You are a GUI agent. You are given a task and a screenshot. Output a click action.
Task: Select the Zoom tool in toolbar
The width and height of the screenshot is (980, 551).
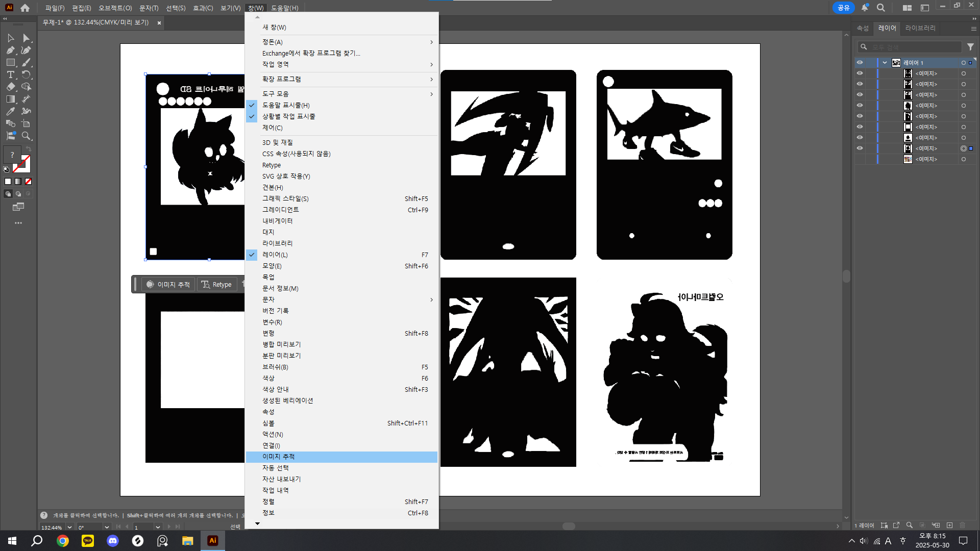click(27, 136)
